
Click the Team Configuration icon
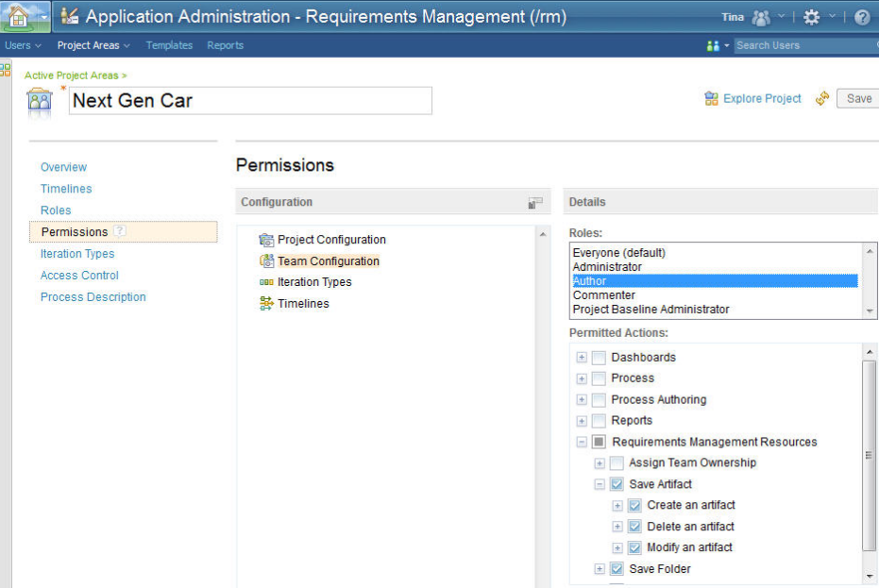click(x=266, y=261)
